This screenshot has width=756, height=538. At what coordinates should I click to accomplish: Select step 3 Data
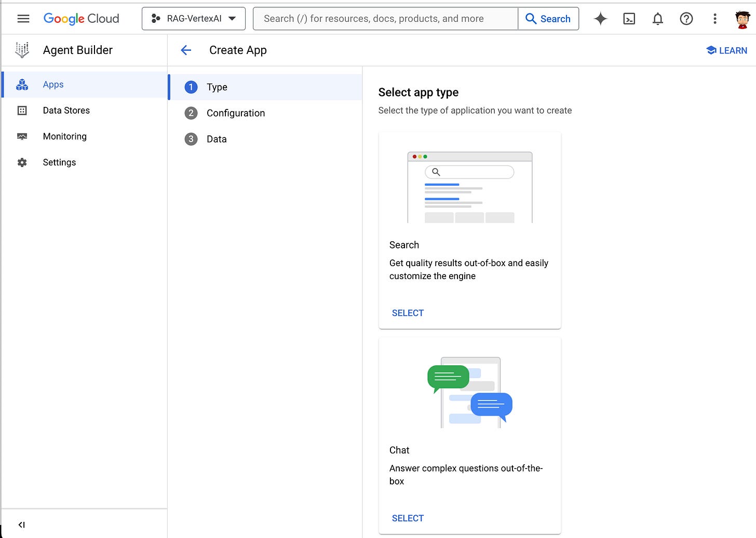[x=265, y=139]
